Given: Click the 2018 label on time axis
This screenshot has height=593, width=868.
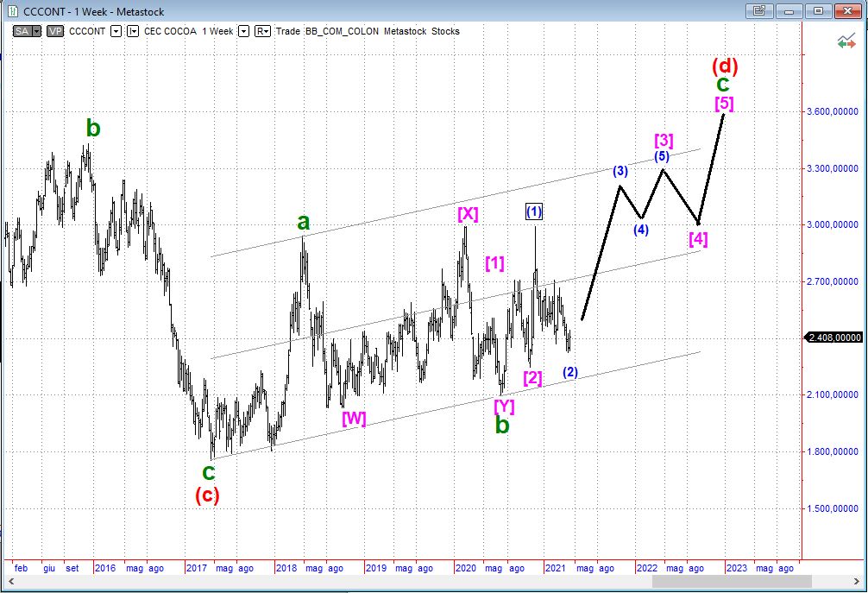Looking at the screenshot, I should pyautogui.click(x=286, y=568).
